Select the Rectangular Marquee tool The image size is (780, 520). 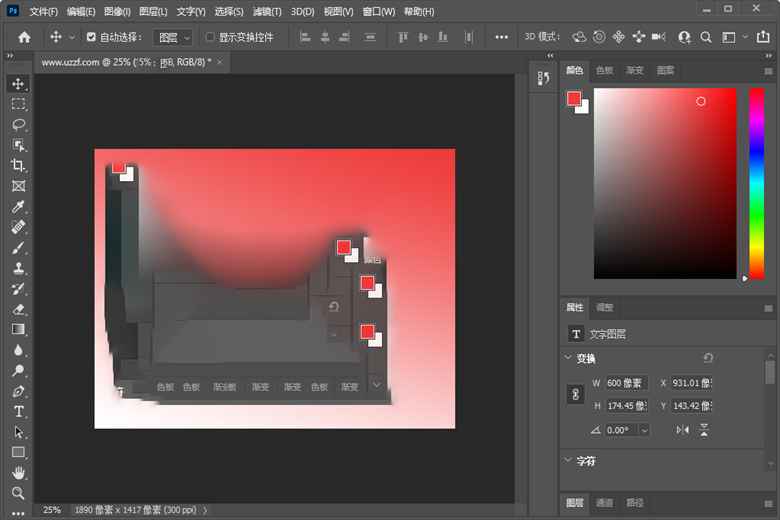coord(18,104)
